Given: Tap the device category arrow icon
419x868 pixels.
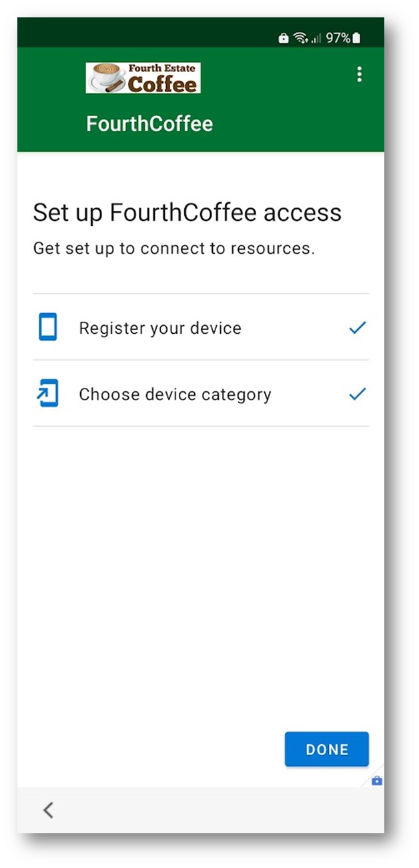Looking at the screenshot, I should pyautogui.click(x=48, y=394).
